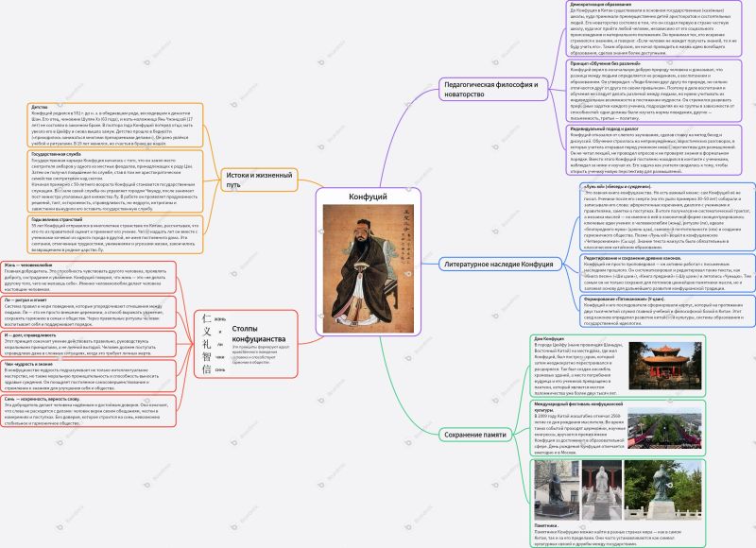The image size is (756, 548).
Task: Select the Чжи - мудрость и знание card
Action: click(88, 376)
